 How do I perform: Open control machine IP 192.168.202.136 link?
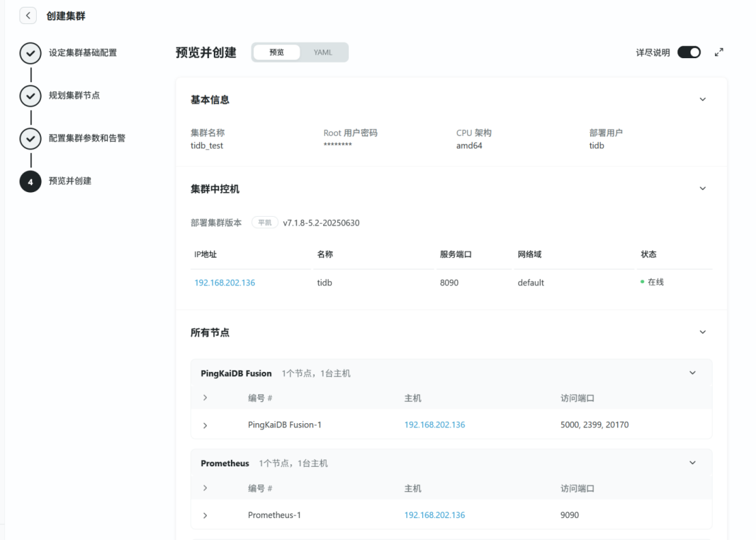(x=225, y=282)
